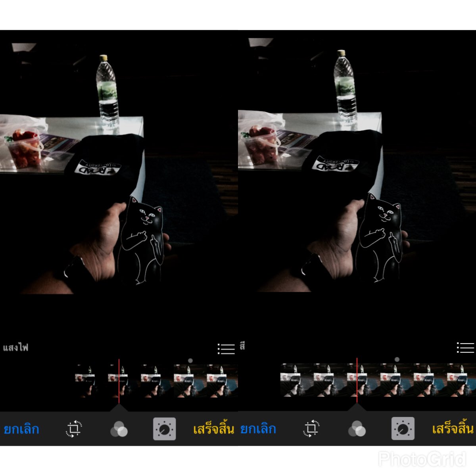The height and width of the screenshot is (476, 476).
Task: Tap the original-value dot above light strip
Action: click(190, 361)
